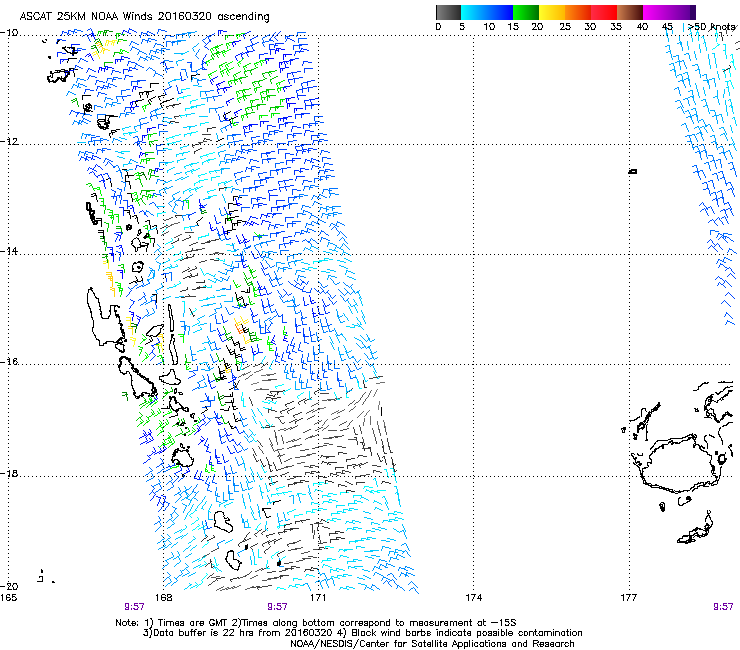This screenshot has height=650, width=740.
Task: Pick the brown 35–40 knots legend segment
Action: pos(630,12)
